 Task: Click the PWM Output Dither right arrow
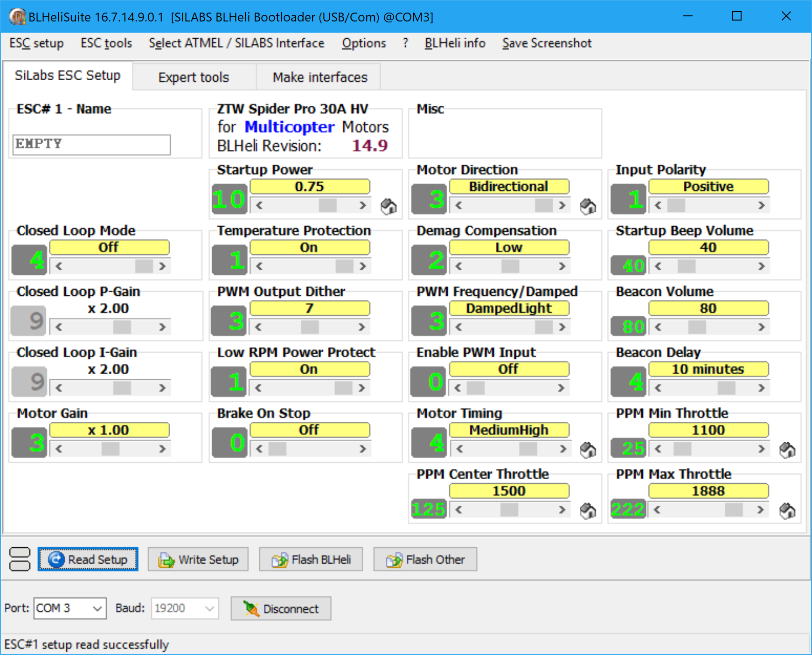click(361, 327)
